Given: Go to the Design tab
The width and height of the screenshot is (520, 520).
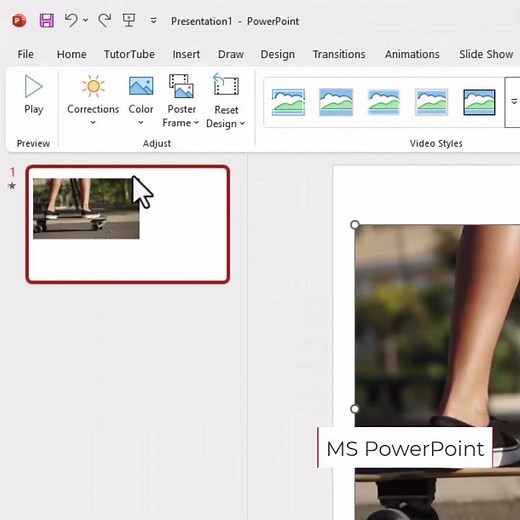Looking at the screenshot, I should pos(277,54).
